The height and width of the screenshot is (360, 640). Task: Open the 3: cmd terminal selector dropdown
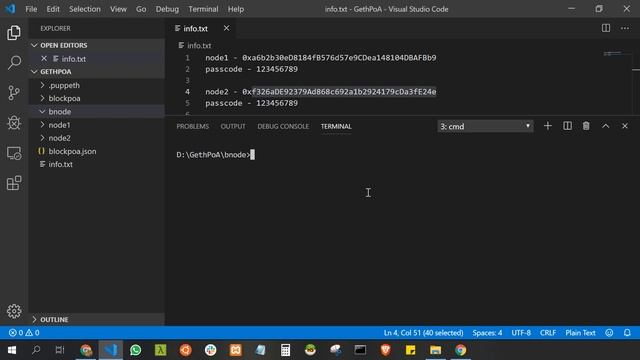[x=485, y=126]
